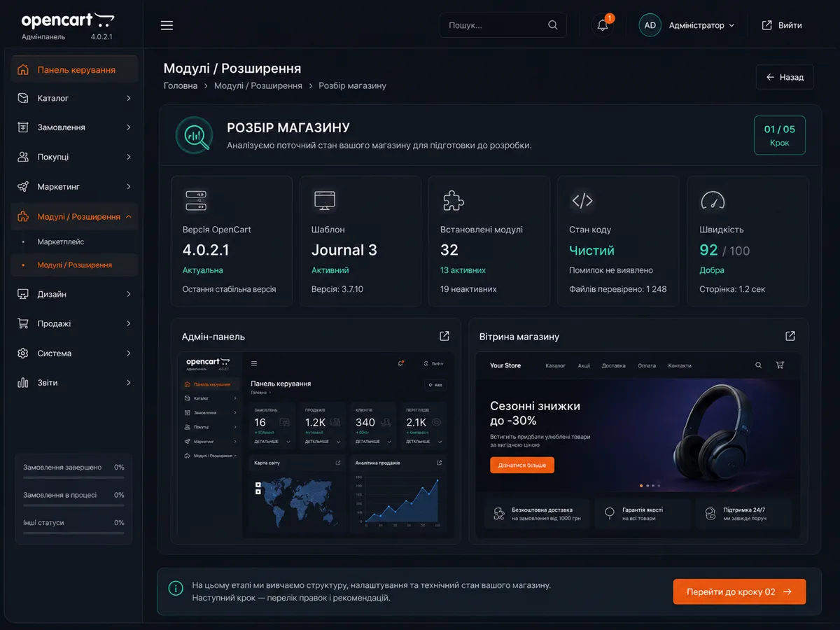
Task: Click the Дизайн monitor icon in sidebar
Action: pyautogui.click(x=23, y=294)
